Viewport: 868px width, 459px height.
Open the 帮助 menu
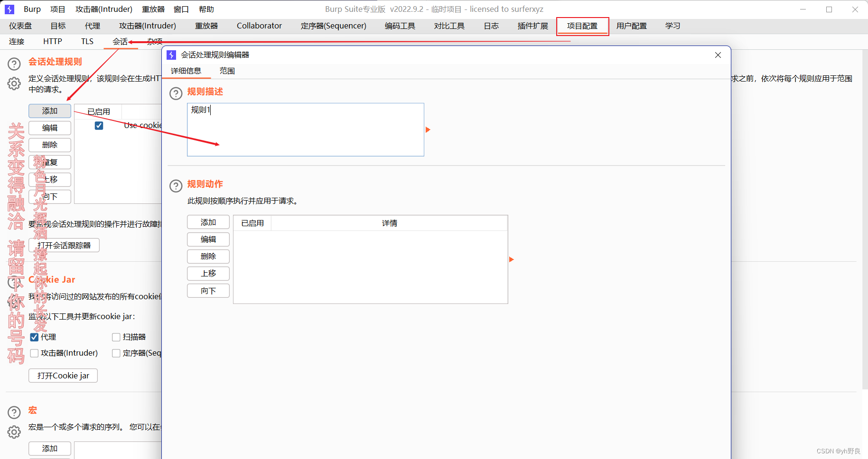206,9
